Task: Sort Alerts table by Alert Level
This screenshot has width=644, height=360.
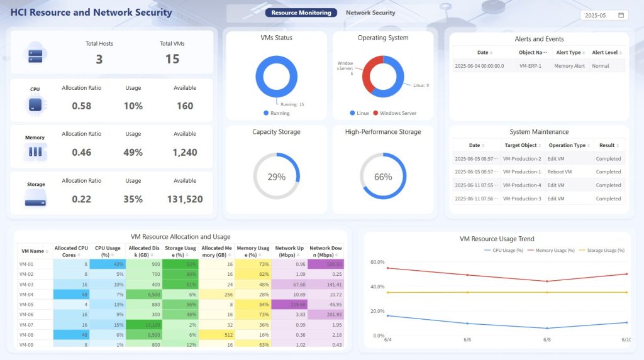Action: coord(606,53)
